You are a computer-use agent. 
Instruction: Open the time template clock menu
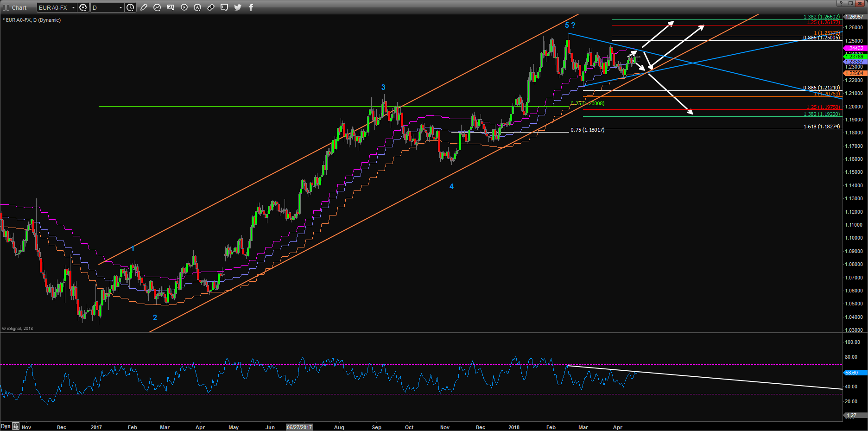(x=131, y=7)
